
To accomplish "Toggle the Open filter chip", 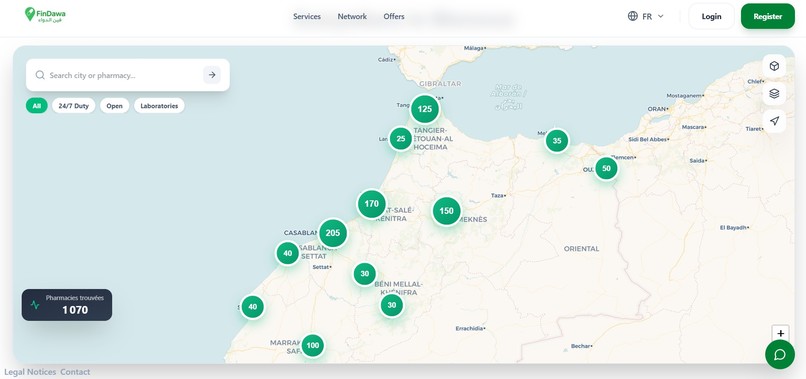I will (115, 106).
